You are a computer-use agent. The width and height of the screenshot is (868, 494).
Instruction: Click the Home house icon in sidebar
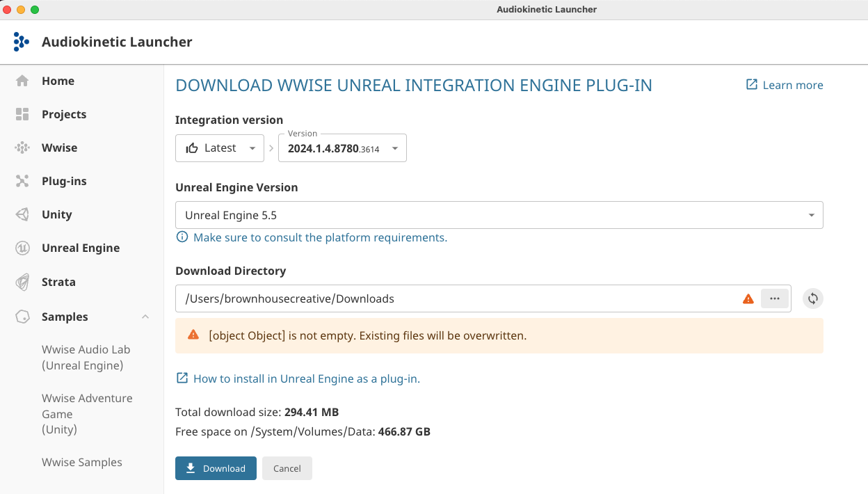(x=22, y=81)
